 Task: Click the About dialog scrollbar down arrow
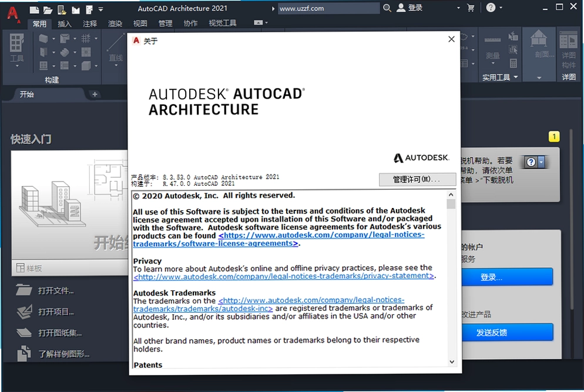tap(451, 361)
